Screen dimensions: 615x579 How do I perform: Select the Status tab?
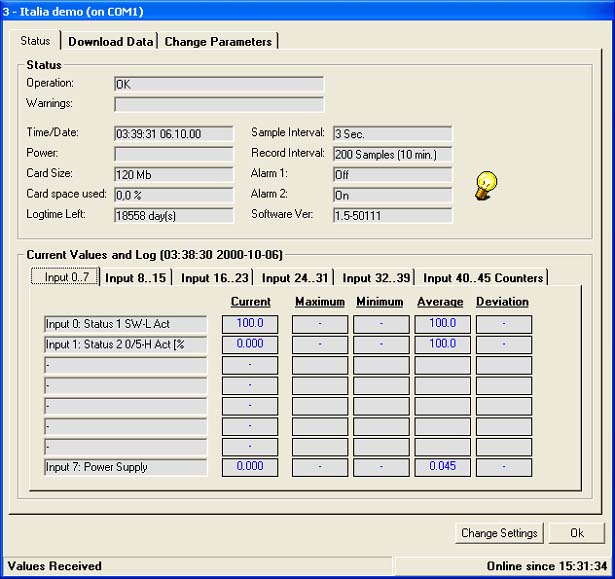pyautogui.click(x=36, y=41)
